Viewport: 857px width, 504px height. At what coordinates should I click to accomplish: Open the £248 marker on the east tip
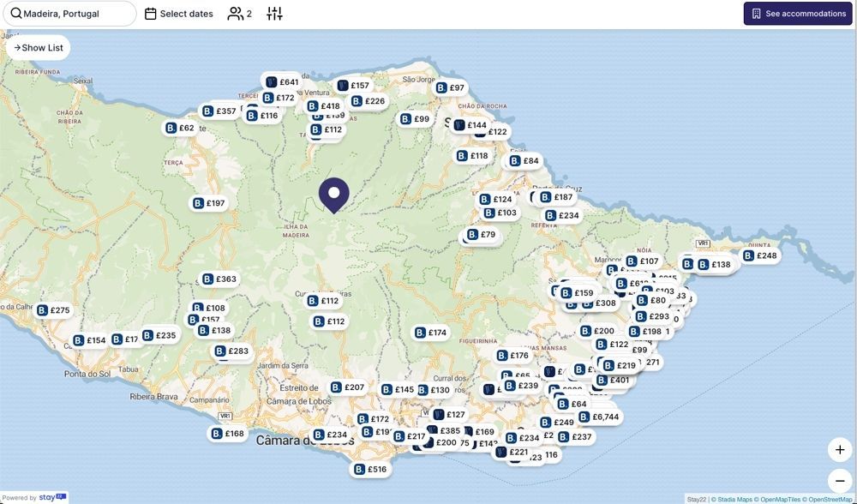(x=759, y=255)
